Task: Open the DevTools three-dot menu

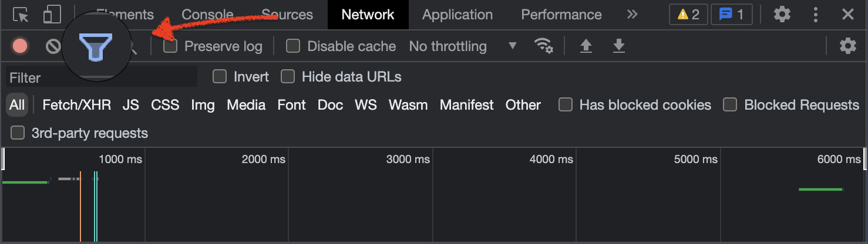Action: coord(815,15)
